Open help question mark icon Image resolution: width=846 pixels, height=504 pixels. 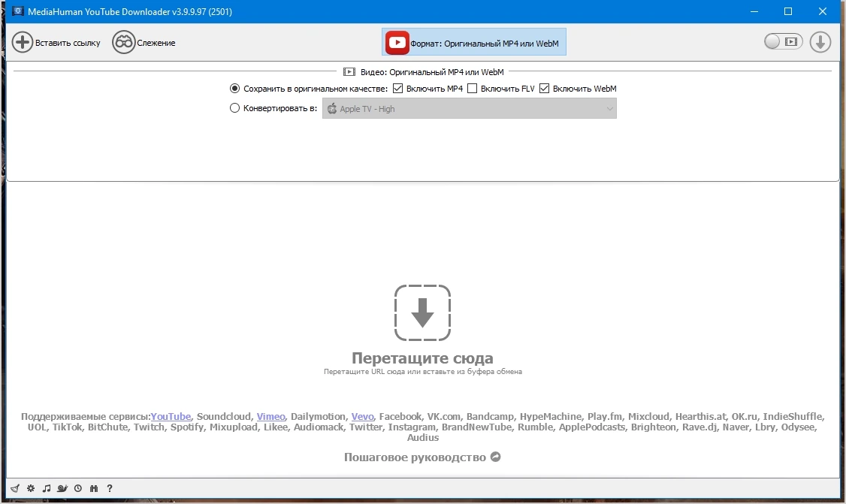point(110,488)
